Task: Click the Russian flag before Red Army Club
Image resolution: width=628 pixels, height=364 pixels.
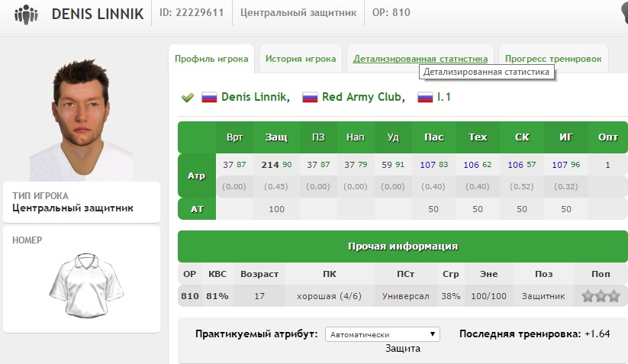Action: pyautogui.click(x=310, y=98)
